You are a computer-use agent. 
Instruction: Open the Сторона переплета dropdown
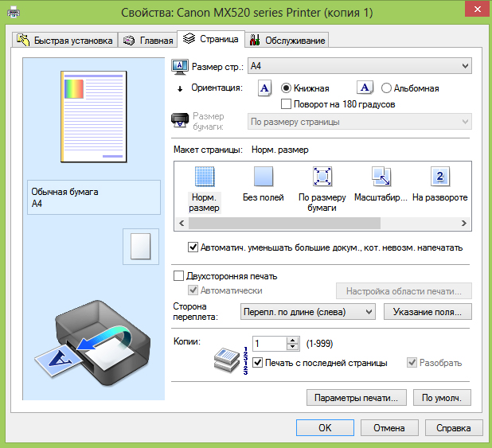(308, 311)
